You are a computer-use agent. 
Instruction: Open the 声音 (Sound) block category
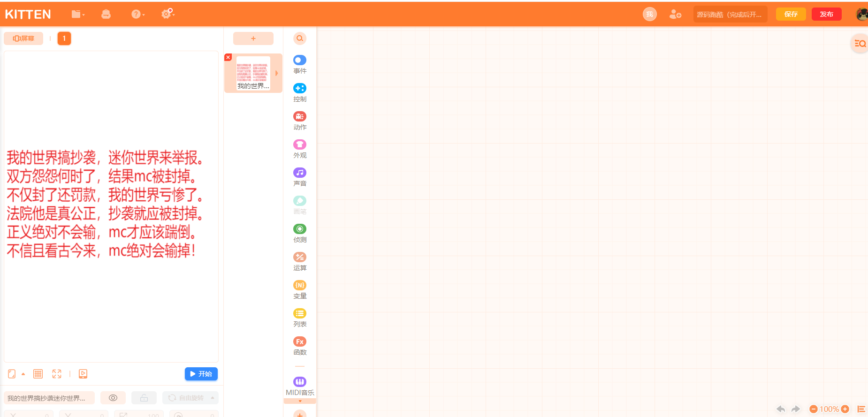click(x=300, y=177)
